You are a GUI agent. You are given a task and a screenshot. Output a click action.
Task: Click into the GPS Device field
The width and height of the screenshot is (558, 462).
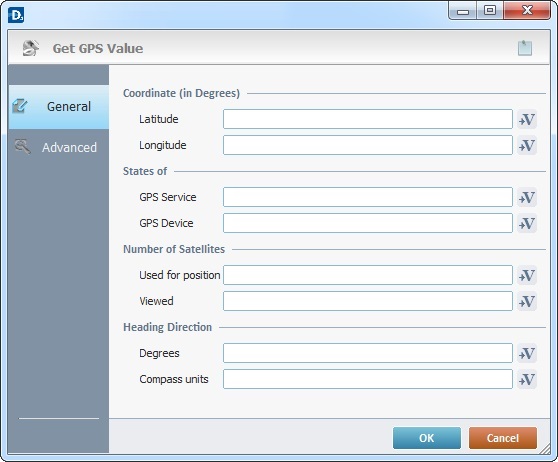(368, 223)
